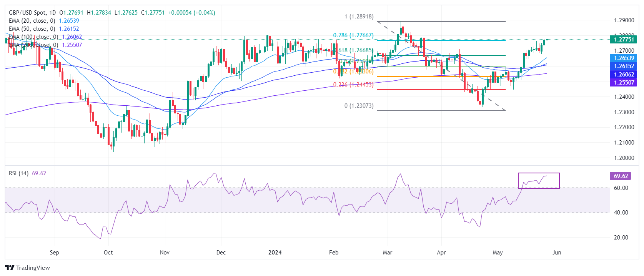Click the Jun label on time axis
This screenshot has width=644, height=276.
pos(556,253)
